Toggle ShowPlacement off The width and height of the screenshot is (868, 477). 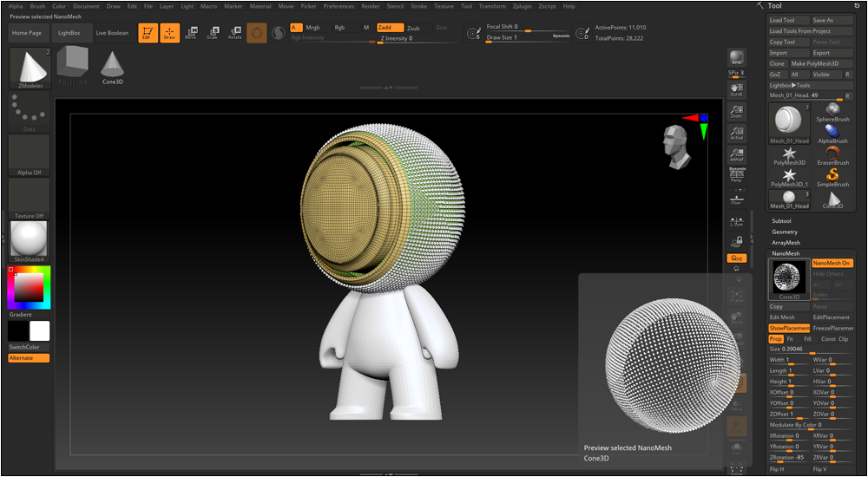coord(789,329)
